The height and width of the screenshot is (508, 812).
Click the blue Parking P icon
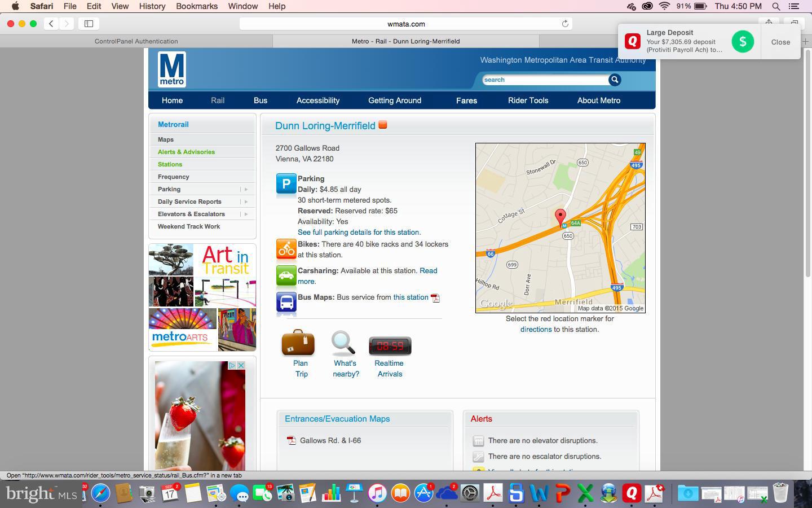click(286, 184)
